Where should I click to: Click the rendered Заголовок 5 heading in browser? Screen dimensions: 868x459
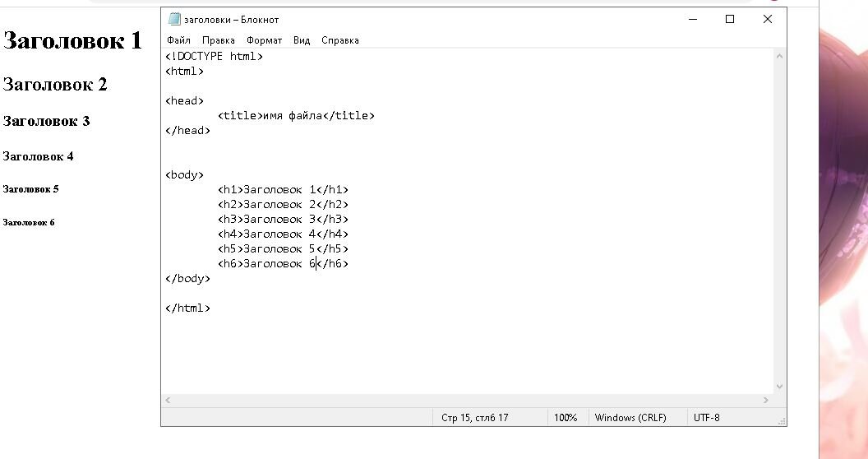[x=30, y=189]
